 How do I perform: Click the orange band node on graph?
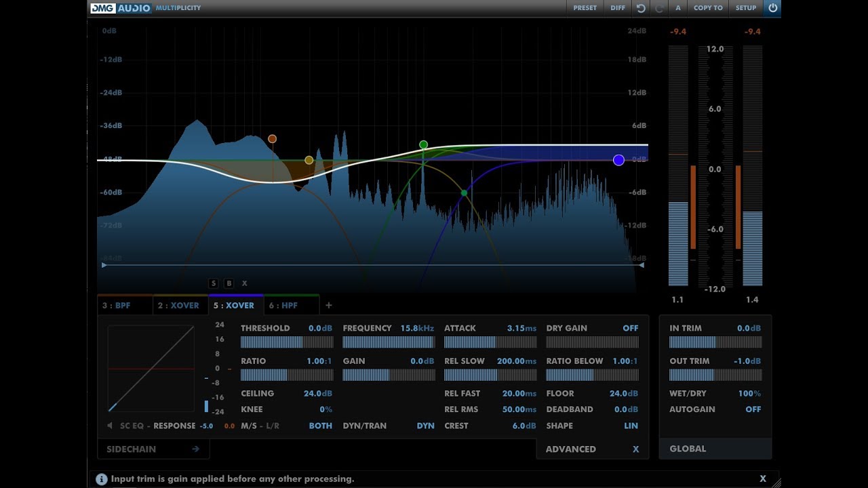272,139
